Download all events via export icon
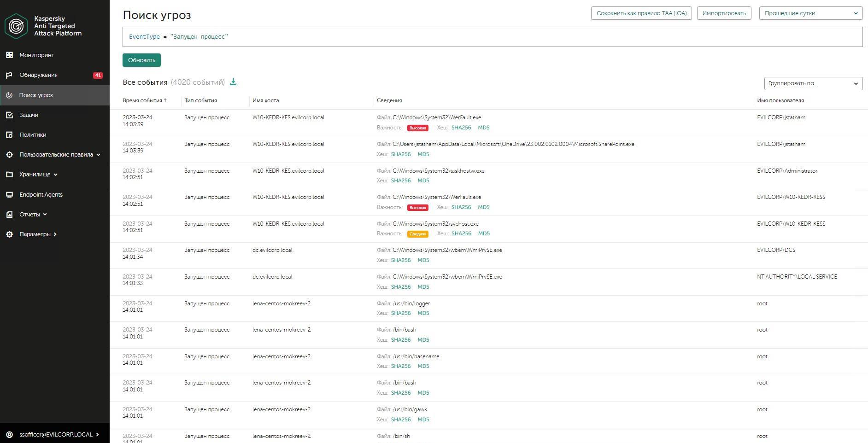This screenshot has width=868, height=443. (233, 82)
